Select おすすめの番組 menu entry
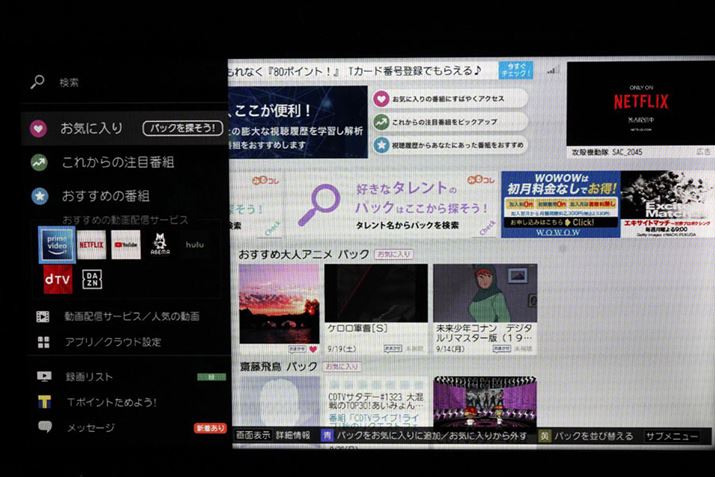Viewport: 715px width, 477px height. [x=104, y=196]
